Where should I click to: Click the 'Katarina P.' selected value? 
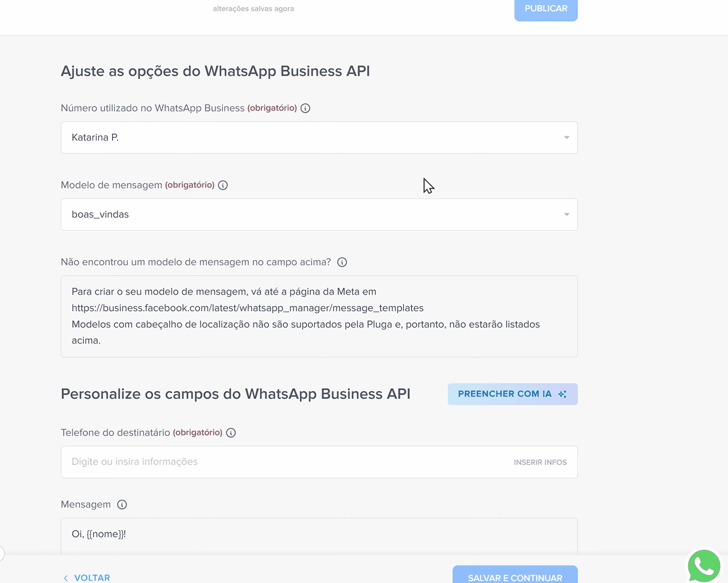pos(95,137)
